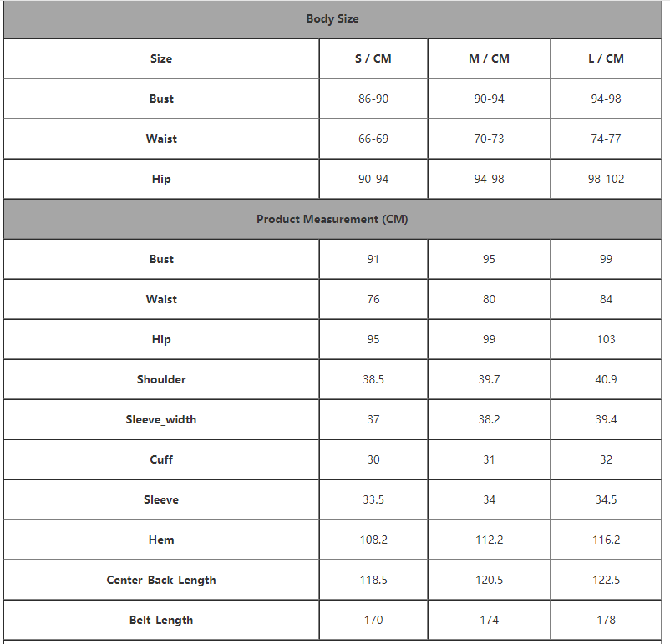Select the Shoulder row label
This screenshot has width=670, height=644.
161,379
